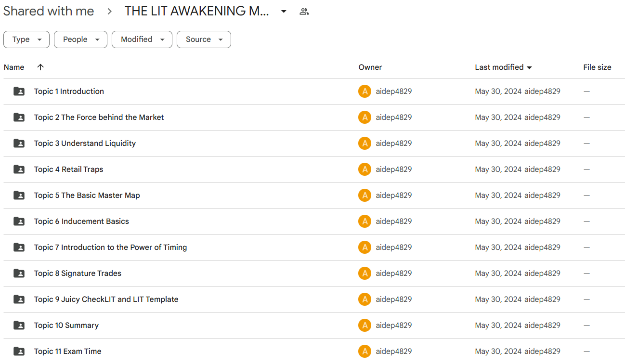Select Topic 3 Understand Liquidity folder name
Viewport: 625px width, 364px height.
click(85, 143)
